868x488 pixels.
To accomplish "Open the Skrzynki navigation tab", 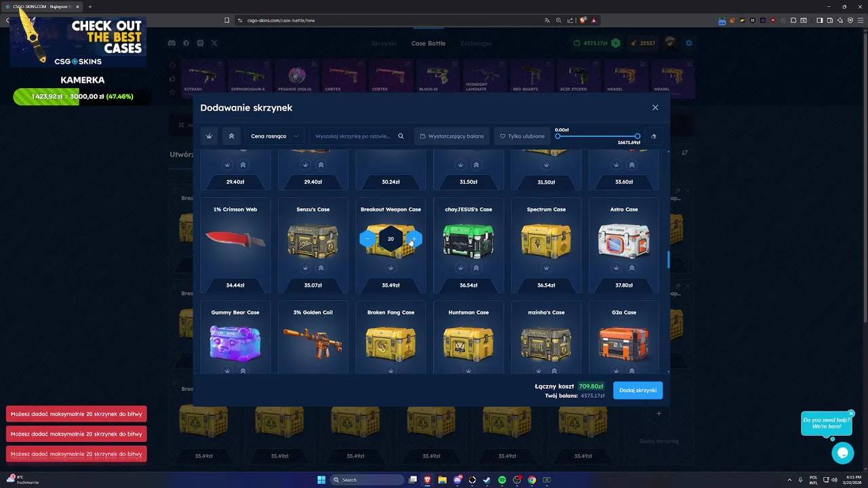I will (x=384, y=43).
